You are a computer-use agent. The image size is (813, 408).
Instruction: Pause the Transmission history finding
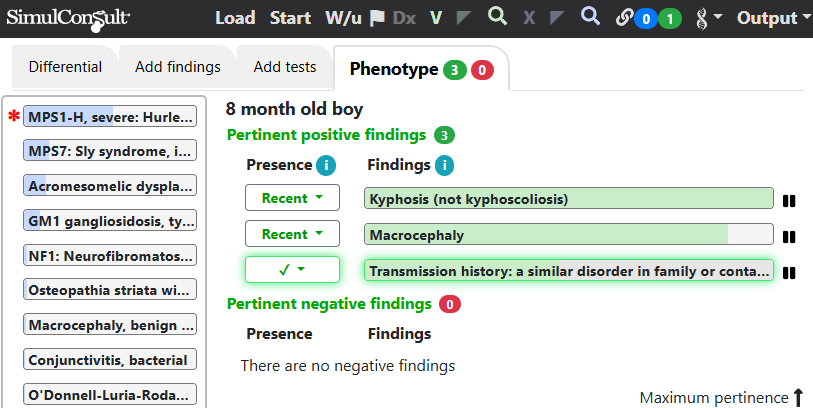tap(789, 273)
